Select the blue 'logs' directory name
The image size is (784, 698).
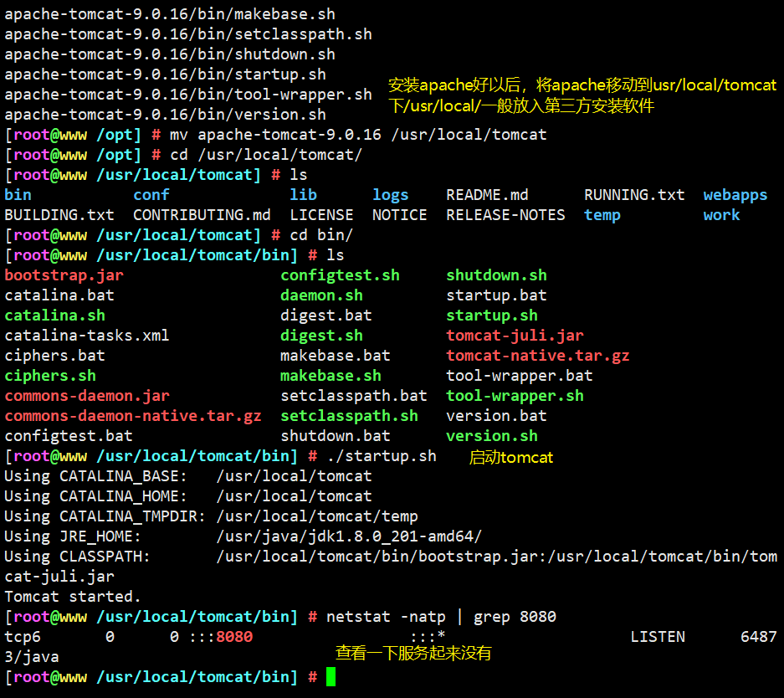coord(390,195)
